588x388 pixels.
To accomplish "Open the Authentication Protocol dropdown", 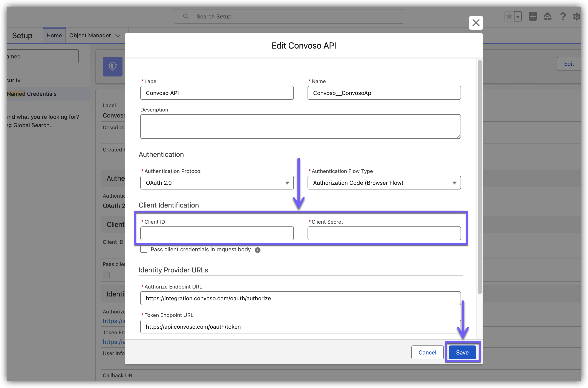I will tap(217, 183).
